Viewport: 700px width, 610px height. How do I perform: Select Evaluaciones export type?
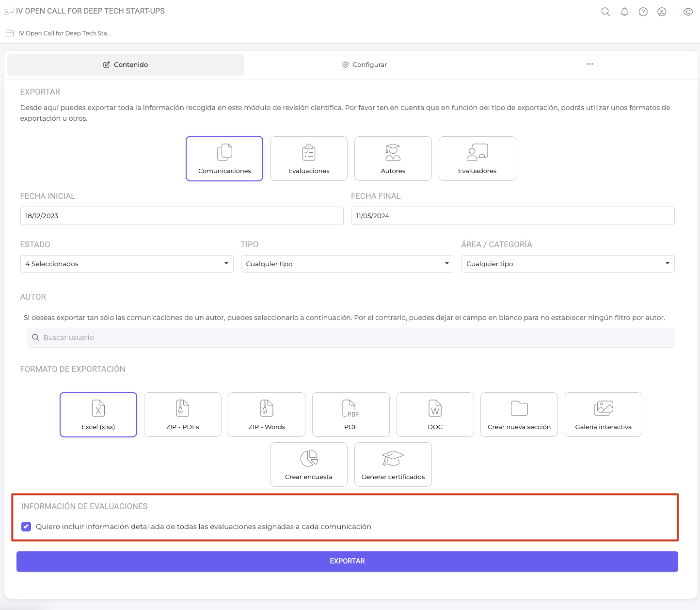[309, 159]
